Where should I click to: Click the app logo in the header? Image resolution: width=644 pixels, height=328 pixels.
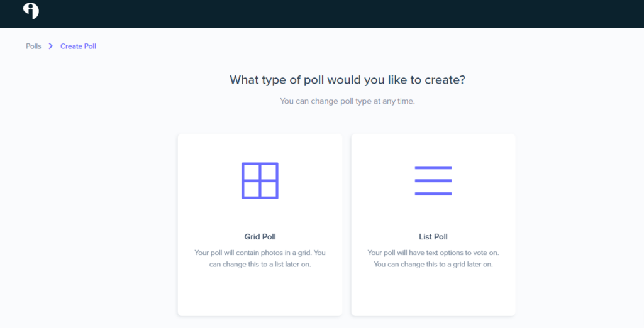pyautogui.click(x=31, y=11)
